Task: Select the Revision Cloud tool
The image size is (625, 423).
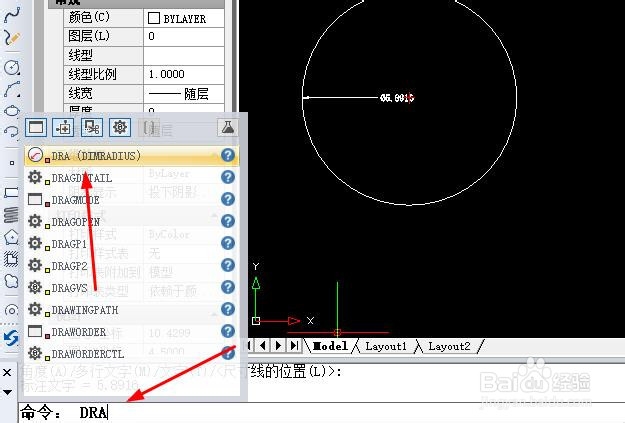Action: 11,281
